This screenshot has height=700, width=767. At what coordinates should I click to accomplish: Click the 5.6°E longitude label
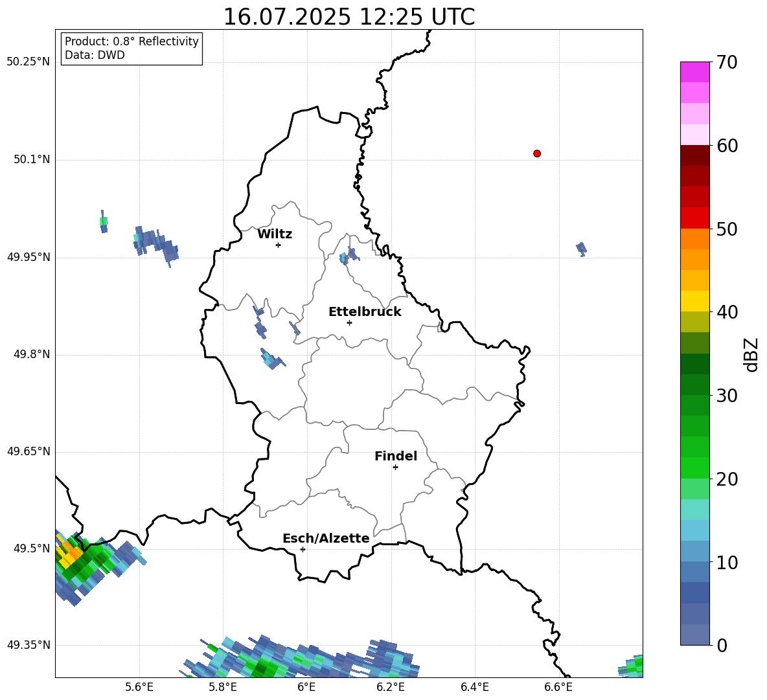tap(139, 687)
